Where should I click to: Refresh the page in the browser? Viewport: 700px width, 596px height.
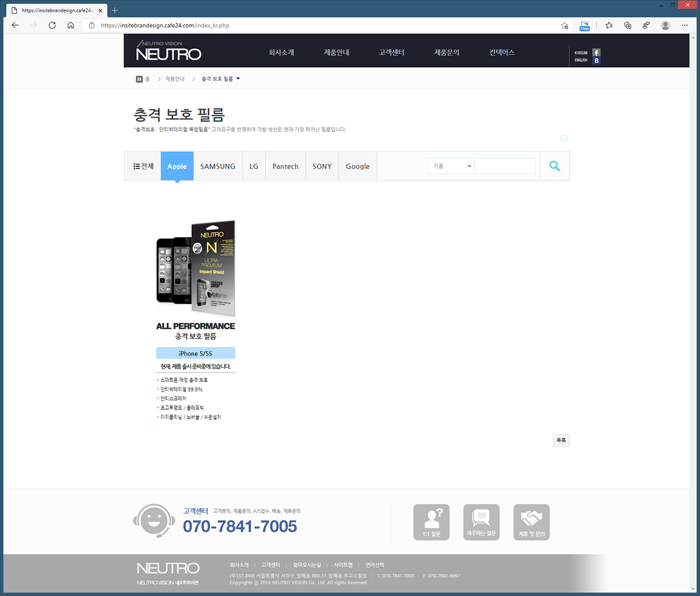52,25
